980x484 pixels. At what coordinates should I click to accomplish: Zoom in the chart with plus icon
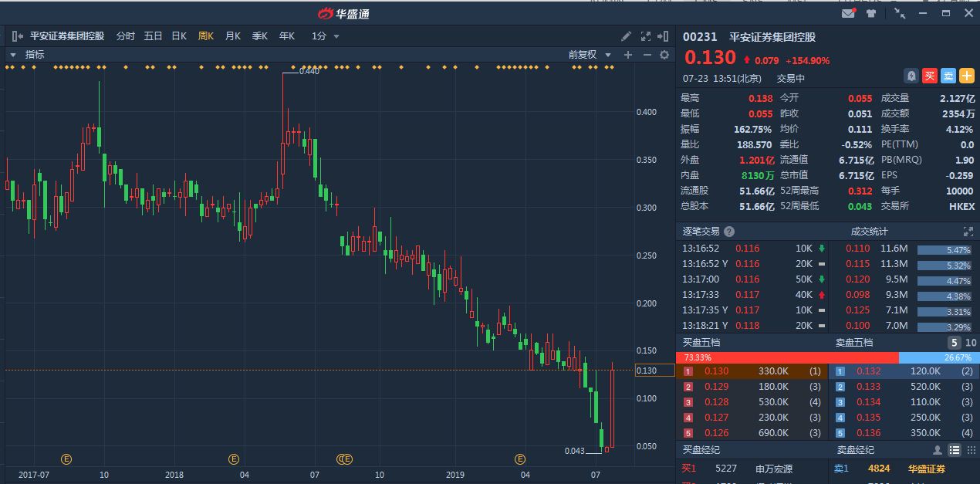click(628, 55)
